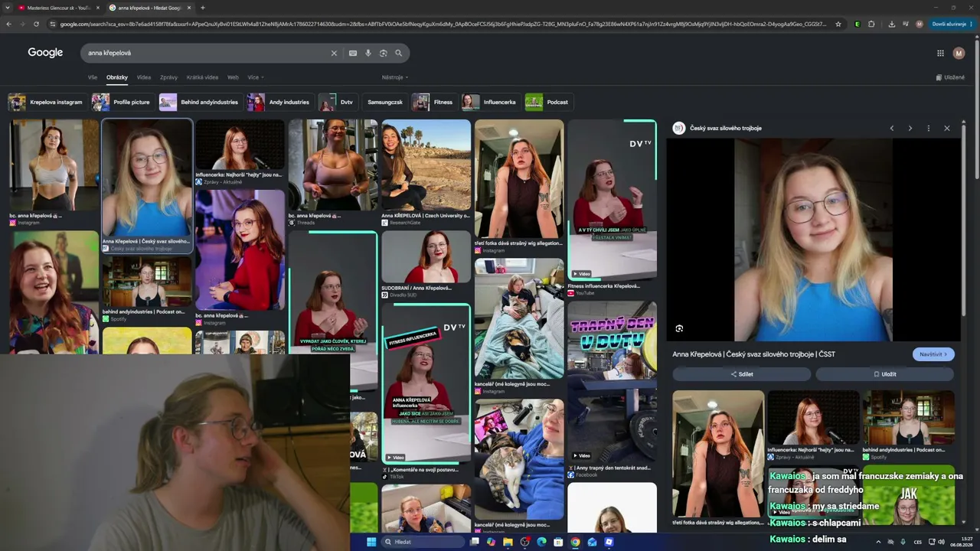Open the Google account avatar menu
The height and width of the screenshot is (551, 980).
pos(959,53)
